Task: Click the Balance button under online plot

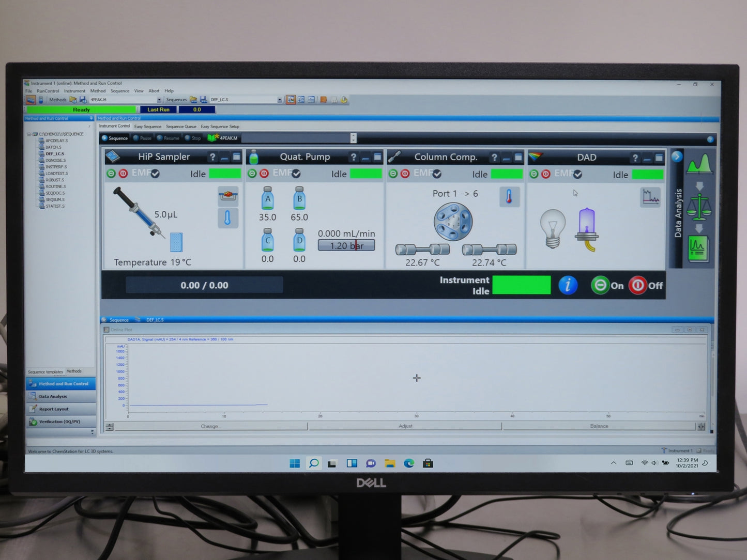Action: 599,426
